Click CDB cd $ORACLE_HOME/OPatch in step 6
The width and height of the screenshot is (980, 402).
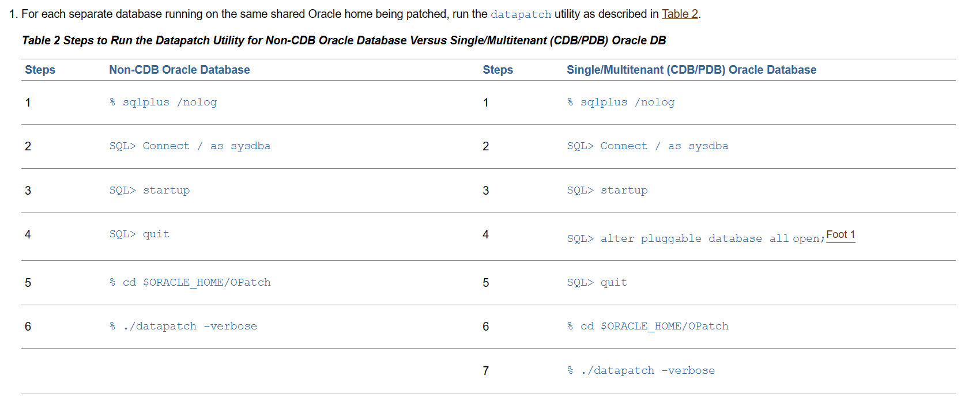pos(647,326)
